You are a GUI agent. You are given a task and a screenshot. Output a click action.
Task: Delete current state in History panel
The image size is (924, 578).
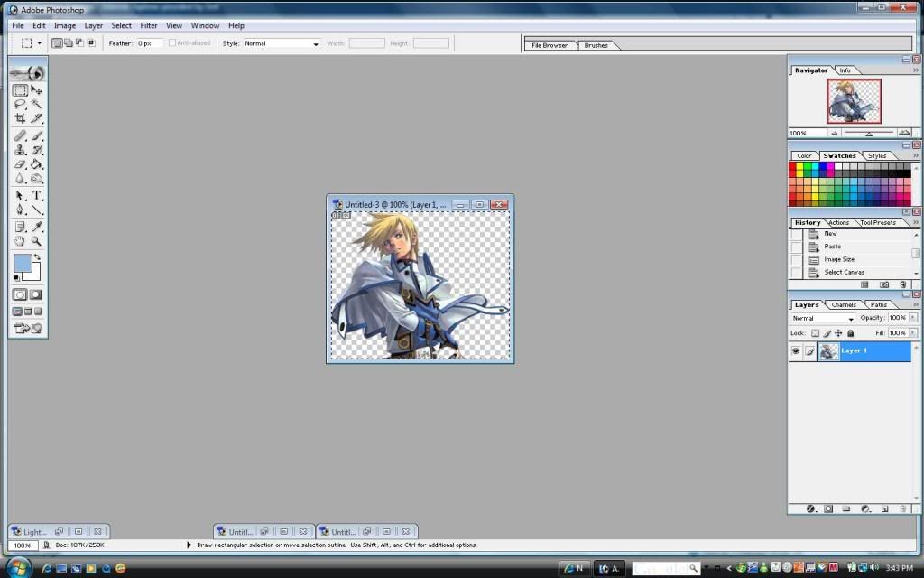[902, 284]
